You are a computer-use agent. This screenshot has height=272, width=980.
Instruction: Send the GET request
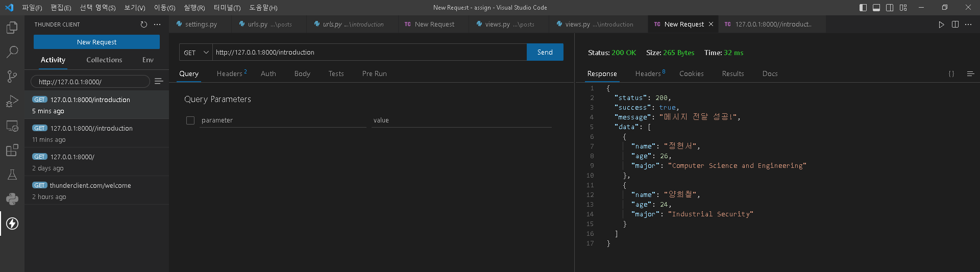coord(545,52)
